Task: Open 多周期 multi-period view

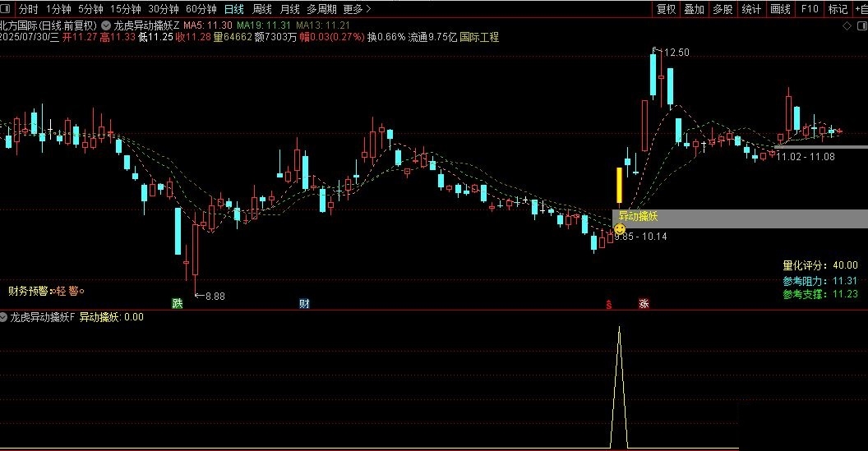Action: 321,9
